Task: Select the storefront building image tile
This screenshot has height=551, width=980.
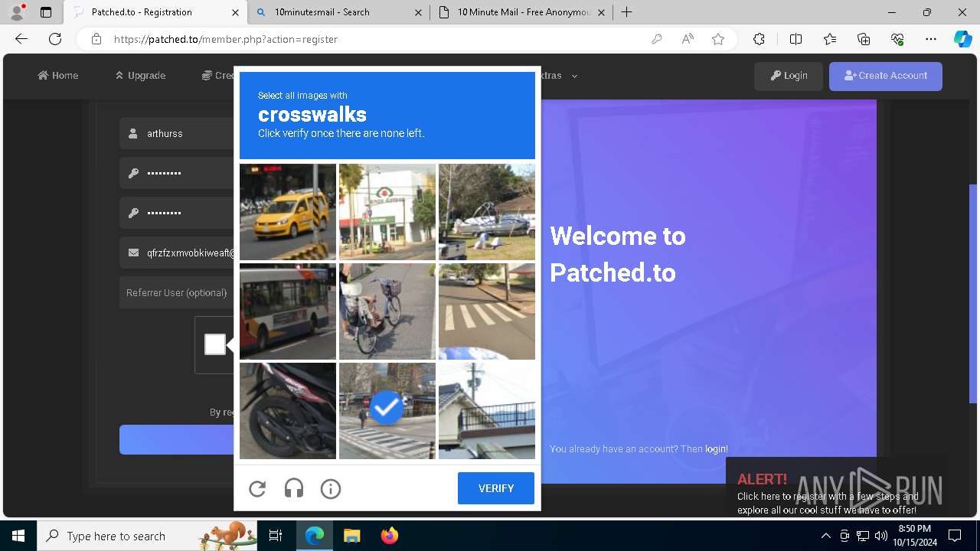Action: coord(387,212)
